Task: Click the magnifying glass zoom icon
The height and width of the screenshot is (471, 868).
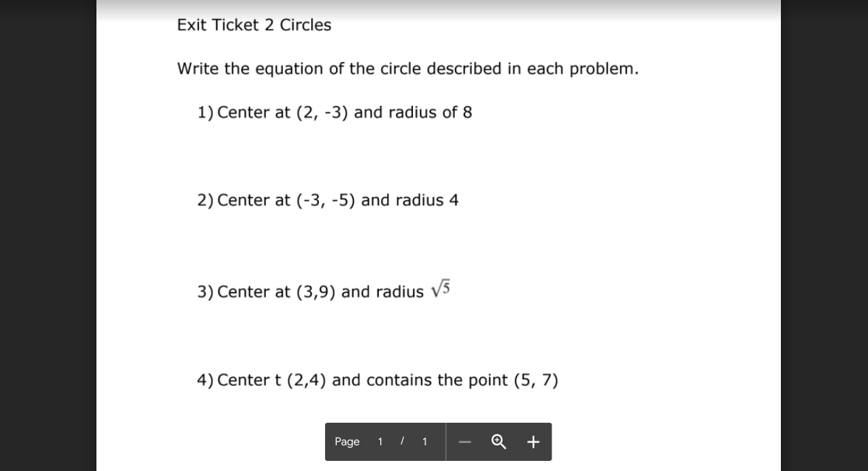Action: 499,441
